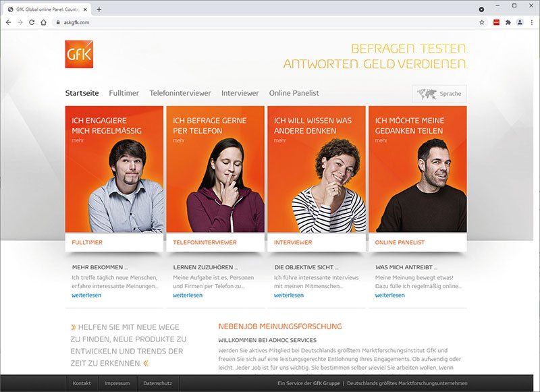Image resolution: width=540 pixels, height=392 pixels.
Task: Click the Befragen. Testen. slogan text
Action: coord(409,48)
